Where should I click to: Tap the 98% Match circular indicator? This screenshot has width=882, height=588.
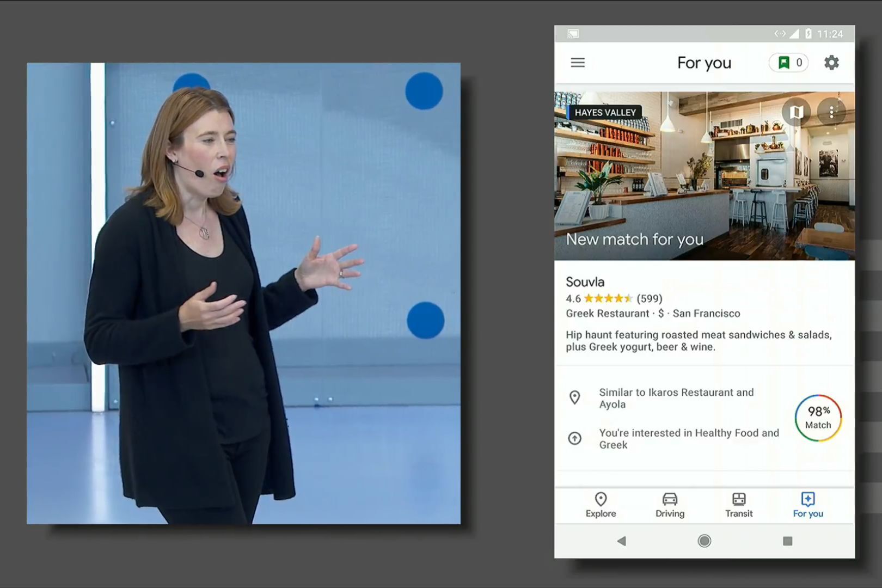click(x=818, y=418)
